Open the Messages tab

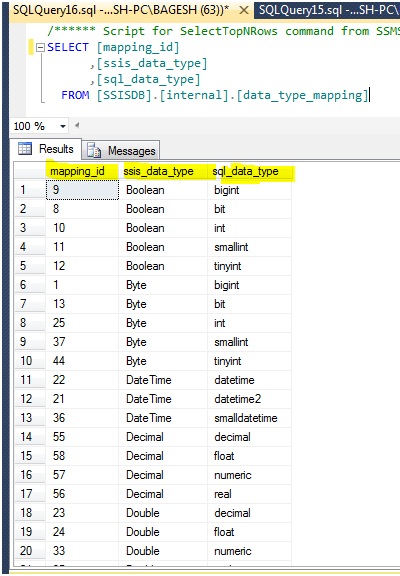(120, 151)
